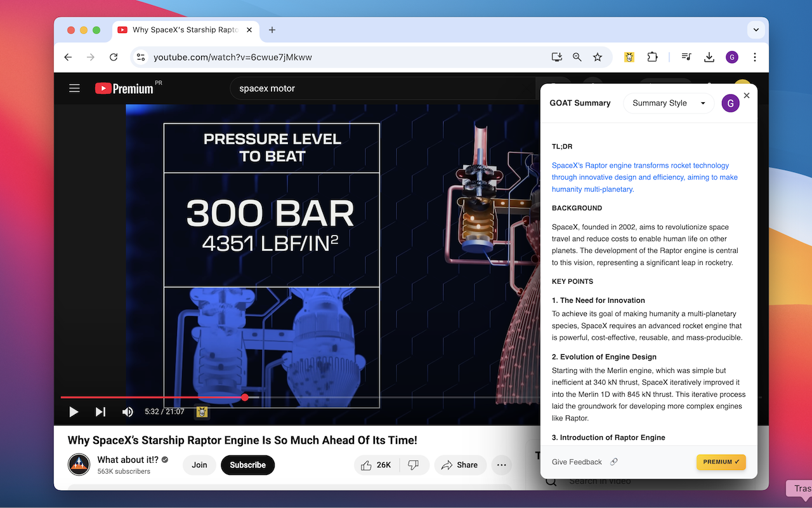Click the install app icon in address bar
Screen dimensions: 812x508
[557, 57]
